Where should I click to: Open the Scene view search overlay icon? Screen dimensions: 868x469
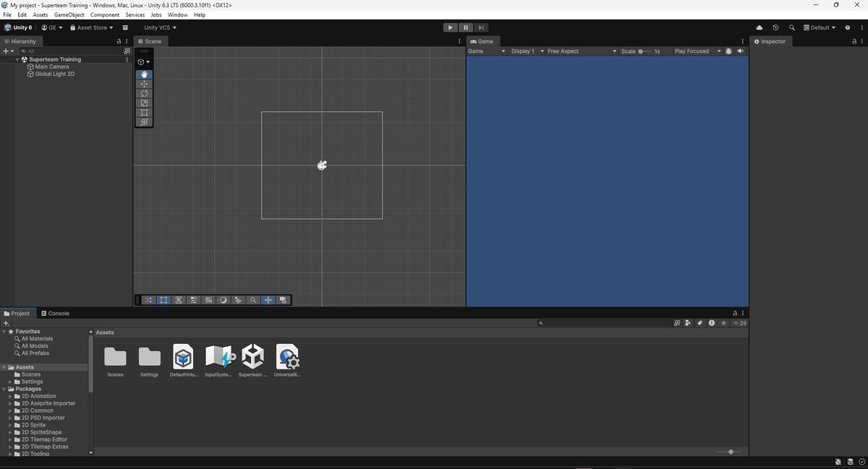(253, 300)
